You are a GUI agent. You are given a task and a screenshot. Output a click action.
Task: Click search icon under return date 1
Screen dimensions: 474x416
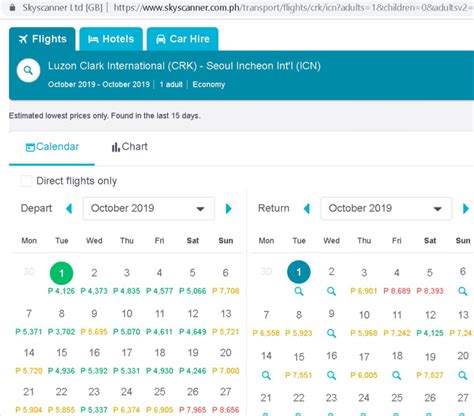click(x=299, y=291)
